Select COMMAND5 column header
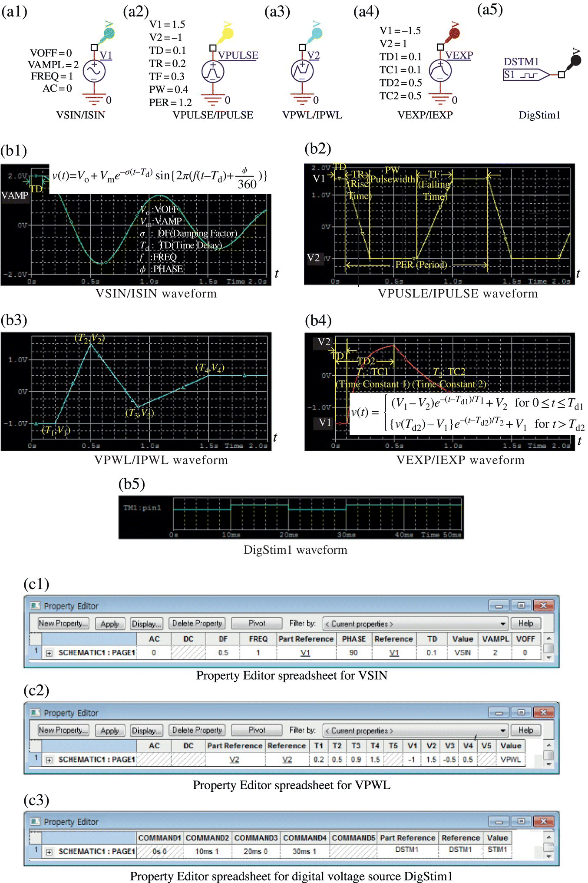Image resolution: width=588 pixels, height=883 pixels. [x=353, y=838]
